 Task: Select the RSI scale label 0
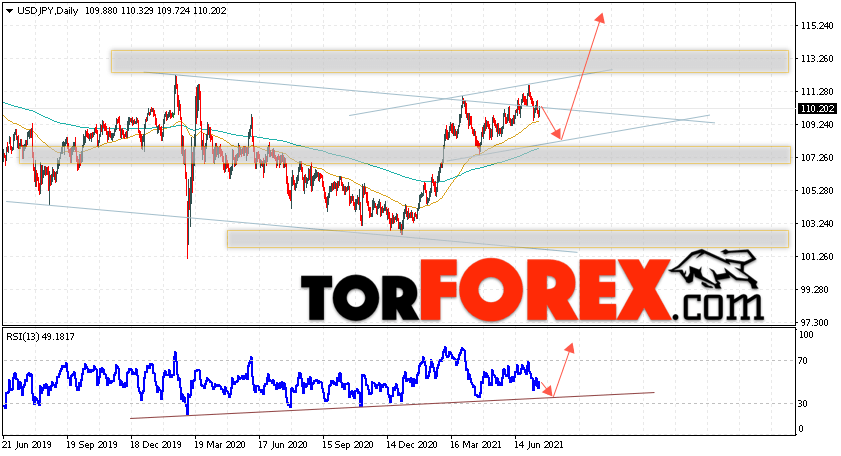point(801,429)
